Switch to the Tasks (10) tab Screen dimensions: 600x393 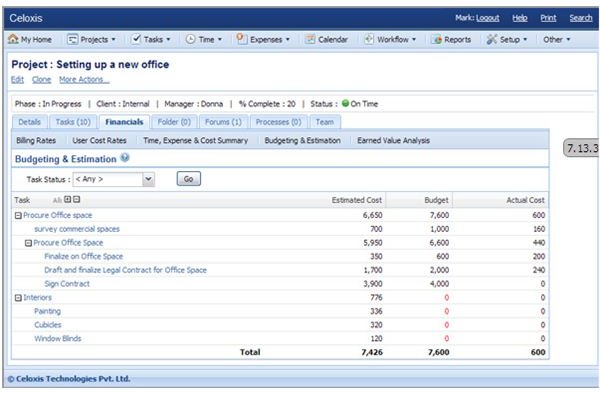pos(73,122)
